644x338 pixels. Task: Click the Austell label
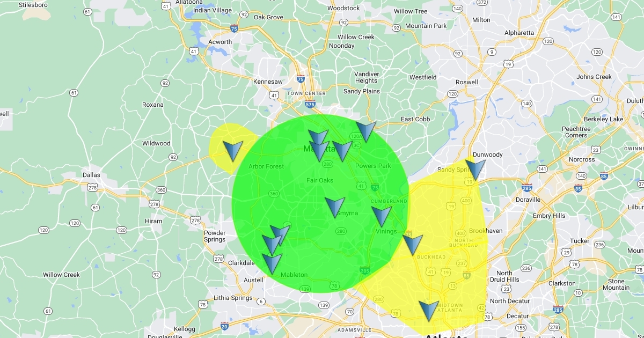click(x=254, y=280)
